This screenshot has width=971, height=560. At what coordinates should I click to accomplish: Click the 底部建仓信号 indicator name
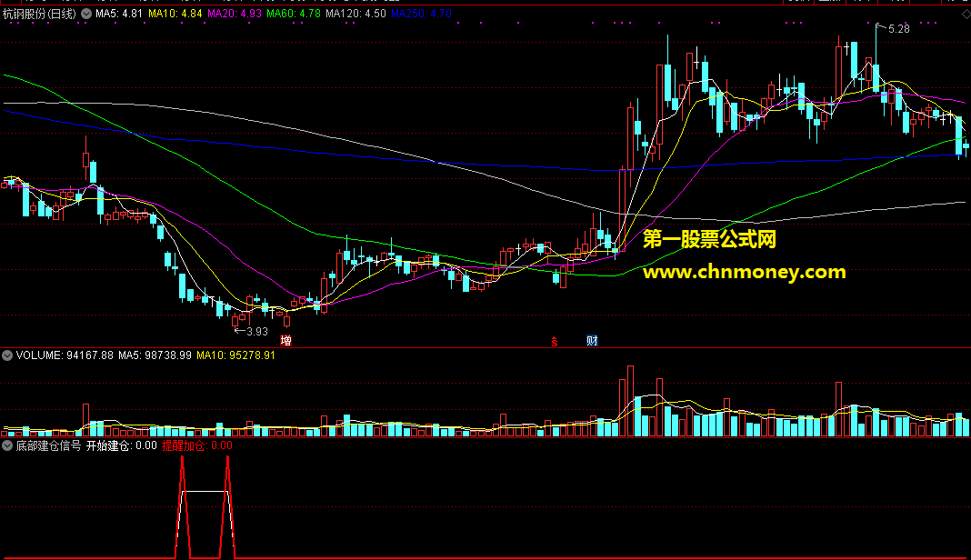[48, 445]
